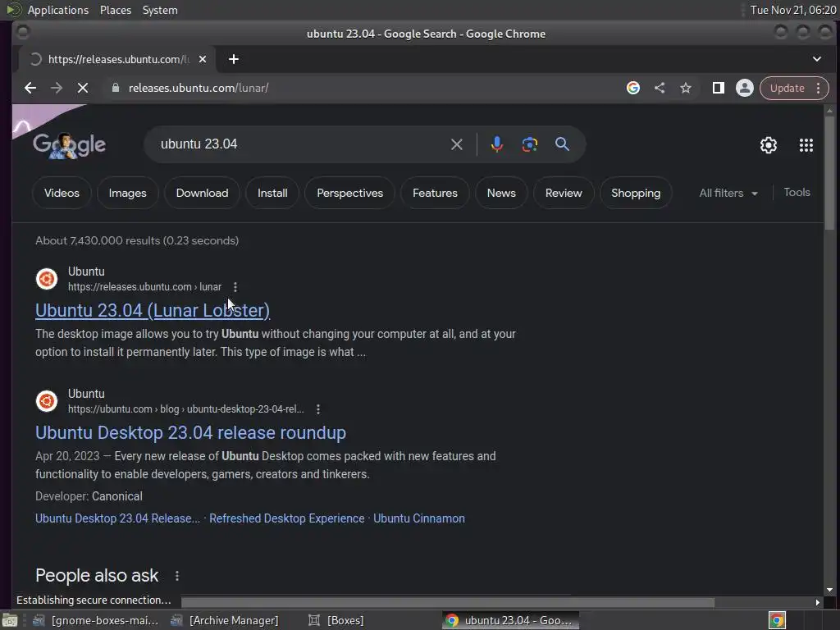Open more options for releases.ubuntu.com result

(x=235, y=287)
